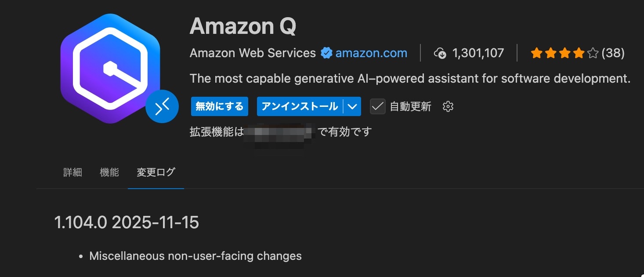Click the 無効にする button
Screen dimensions: 644x277
coord(219,106)
